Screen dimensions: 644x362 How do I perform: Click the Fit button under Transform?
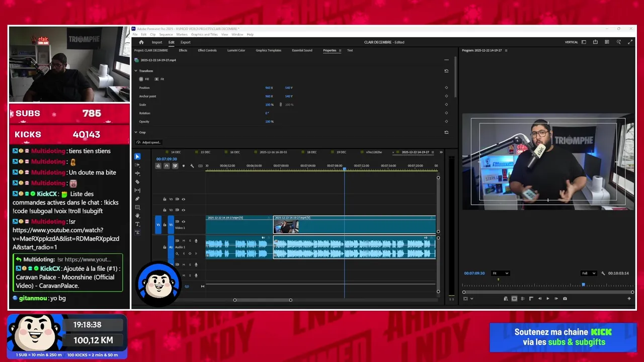pyautogui.click(x=159, y=79)
